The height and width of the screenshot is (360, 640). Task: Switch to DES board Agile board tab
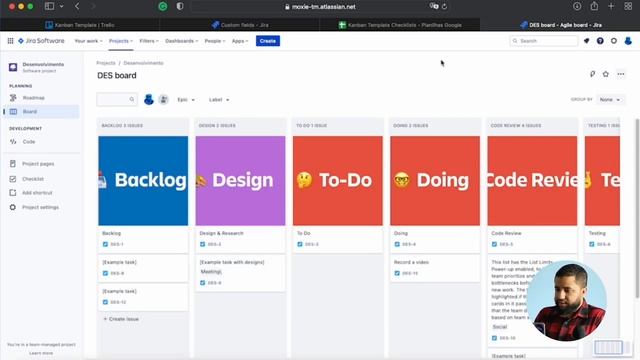pos(560,25)
